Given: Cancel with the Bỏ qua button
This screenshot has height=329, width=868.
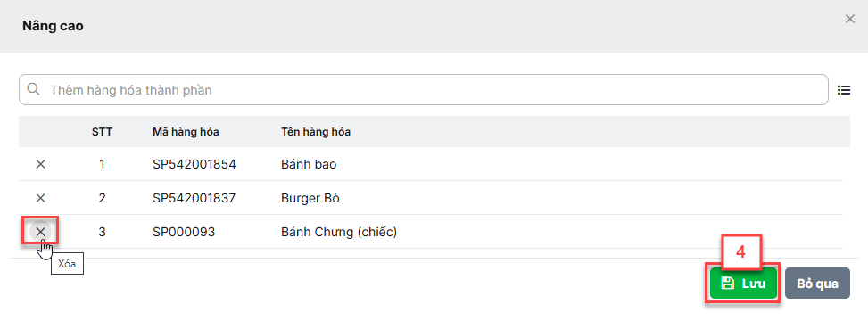Looking at the screenshot, I should [817, 284].
